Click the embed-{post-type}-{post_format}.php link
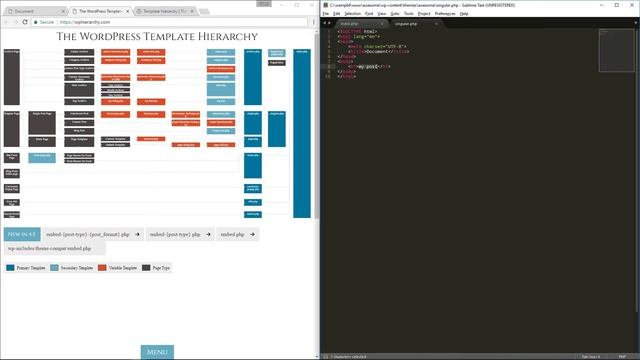Viewport: 640px width, 360px height. click(x=93, y=234)
